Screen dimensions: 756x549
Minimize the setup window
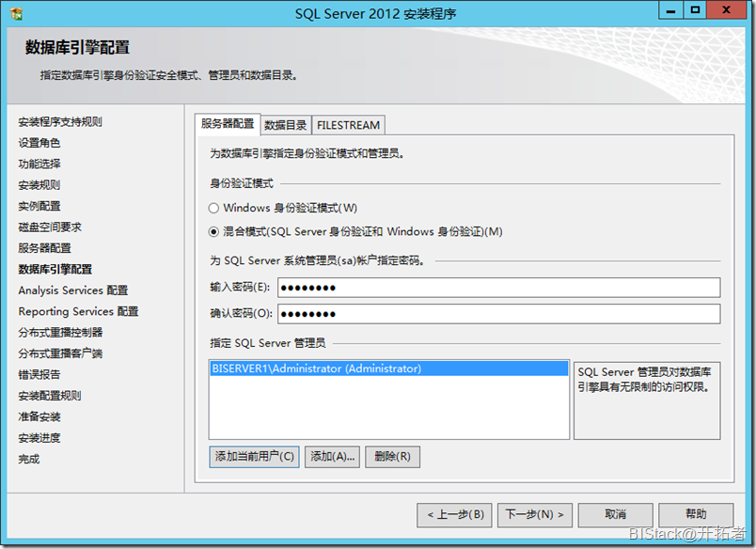click(670, 10)
